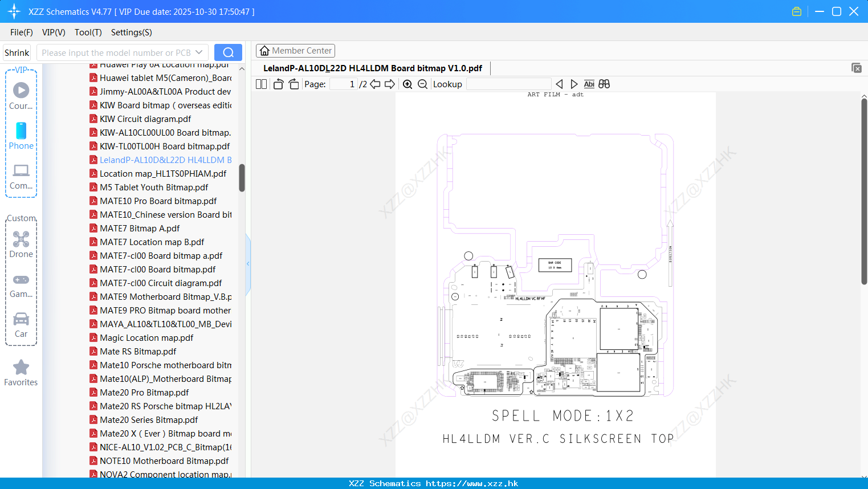Click the PDF viewer scrollbar thumb

864,191
